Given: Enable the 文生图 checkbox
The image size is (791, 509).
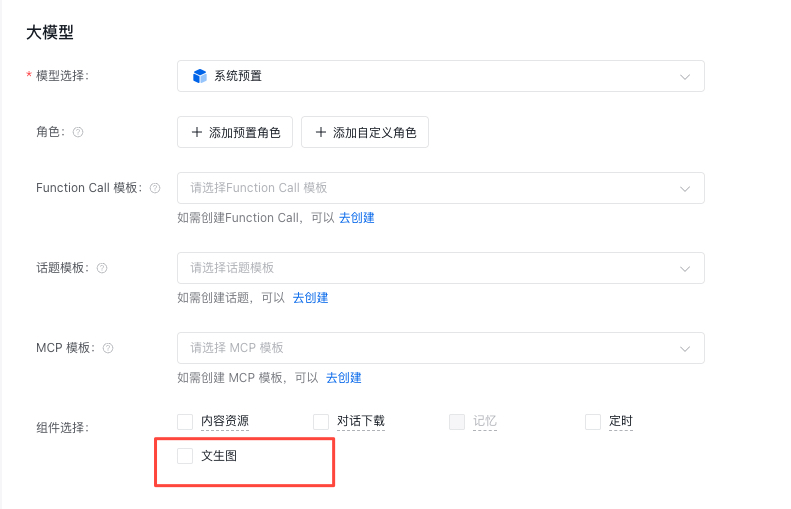Looking at the screenshot, I should tap(185, 456).
